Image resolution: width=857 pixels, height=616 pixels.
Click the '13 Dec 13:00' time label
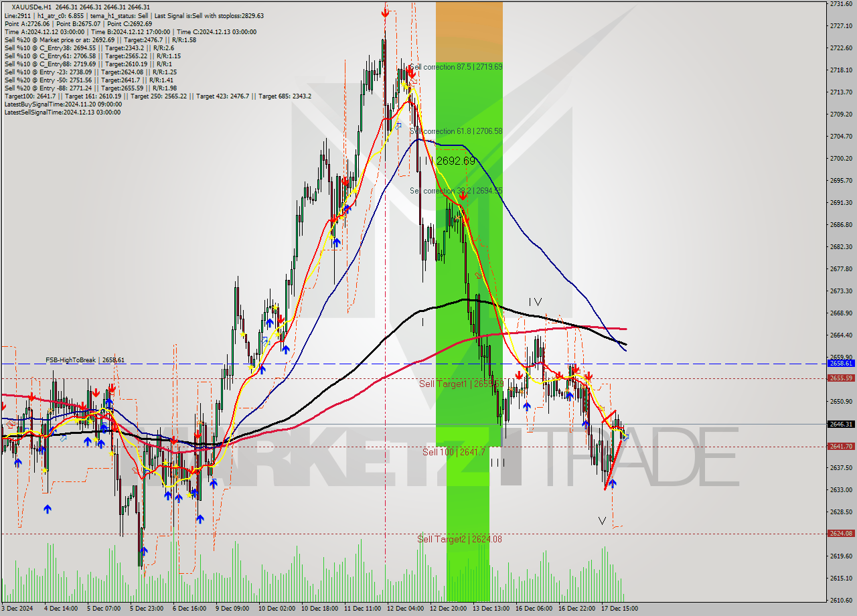[491, 609]
